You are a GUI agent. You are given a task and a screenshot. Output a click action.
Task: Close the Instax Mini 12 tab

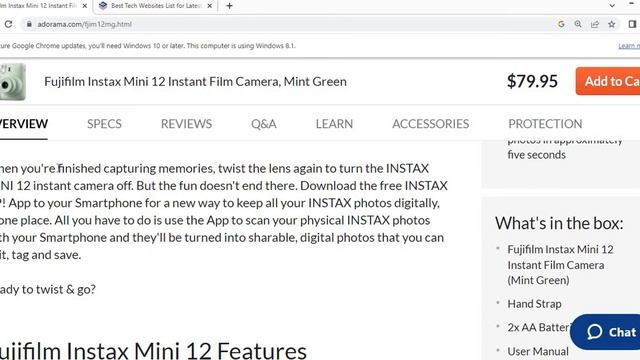(84, 6)
